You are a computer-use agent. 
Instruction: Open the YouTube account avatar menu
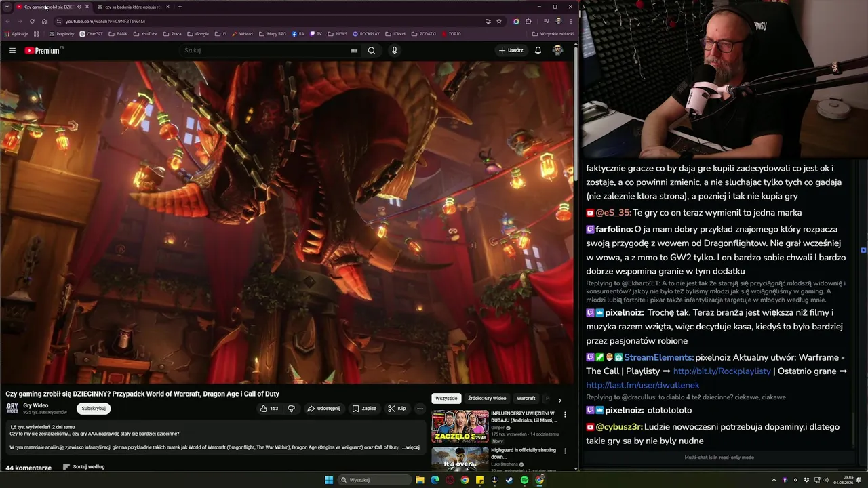click(557, 50)
